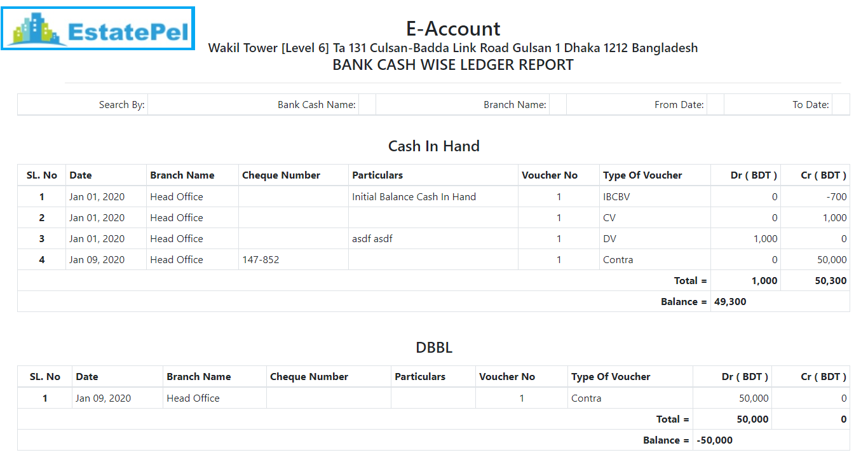Viewport: 868px width, 476px height.
Task: Click the Branch Name filter field
Action: tap(557, 105)
